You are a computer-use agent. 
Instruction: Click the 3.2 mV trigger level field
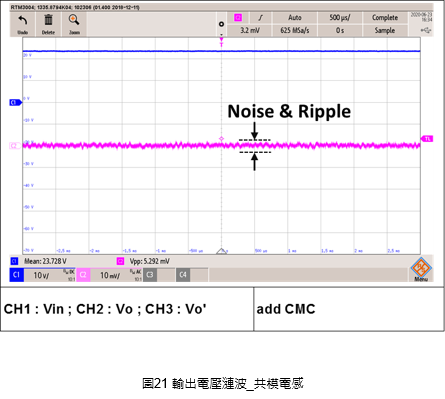pyautogui.click(x=250, y=30)
